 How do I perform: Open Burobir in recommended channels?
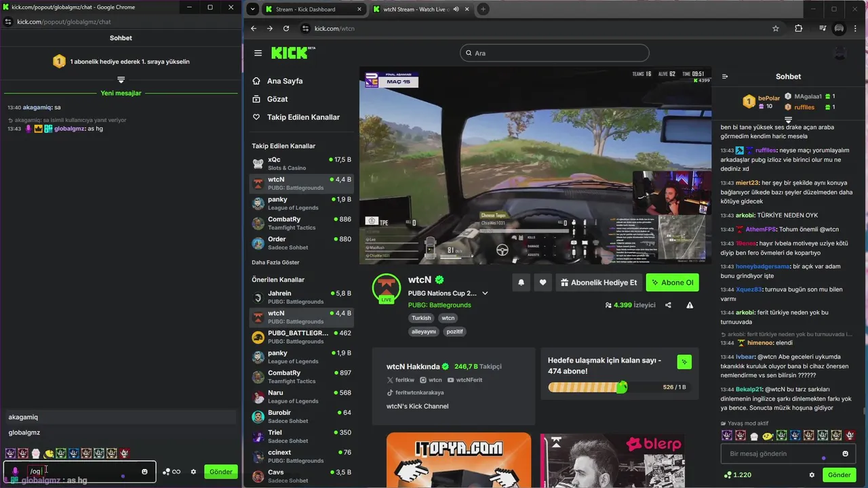[x=302, y=416]
